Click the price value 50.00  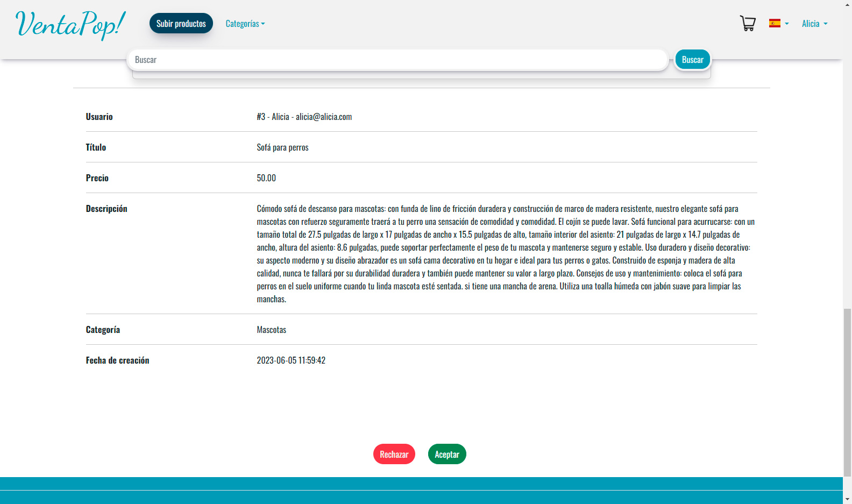(x=266, y=178)
